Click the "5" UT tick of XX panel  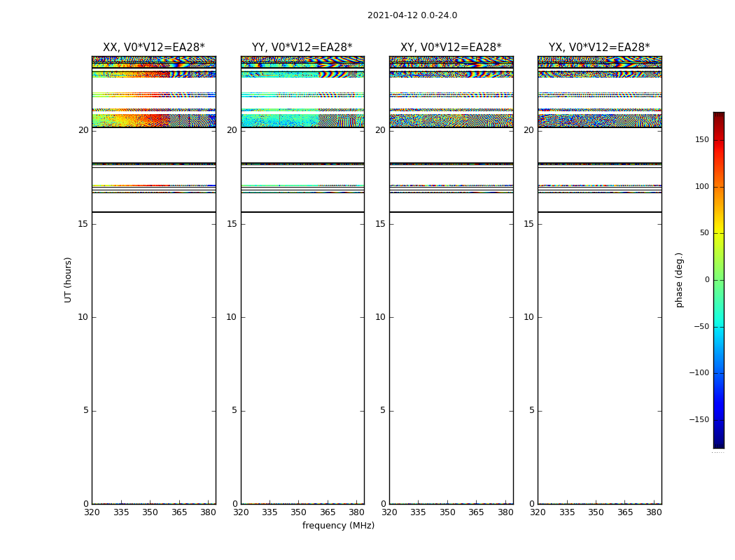coord(86,410)
